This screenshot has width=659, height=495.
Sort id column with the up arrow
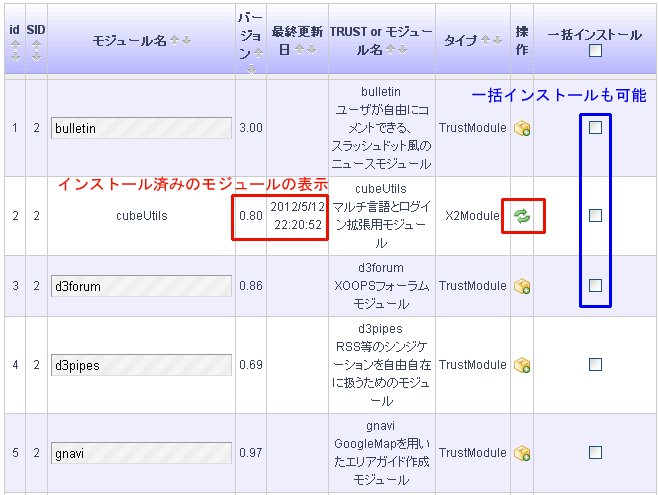(14, 44)
